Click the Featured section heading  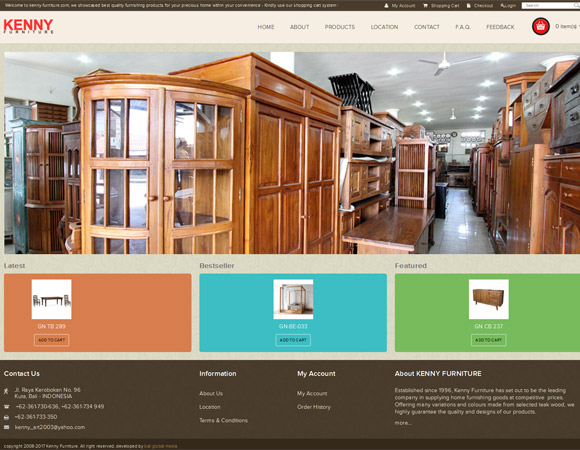[411, 265]
